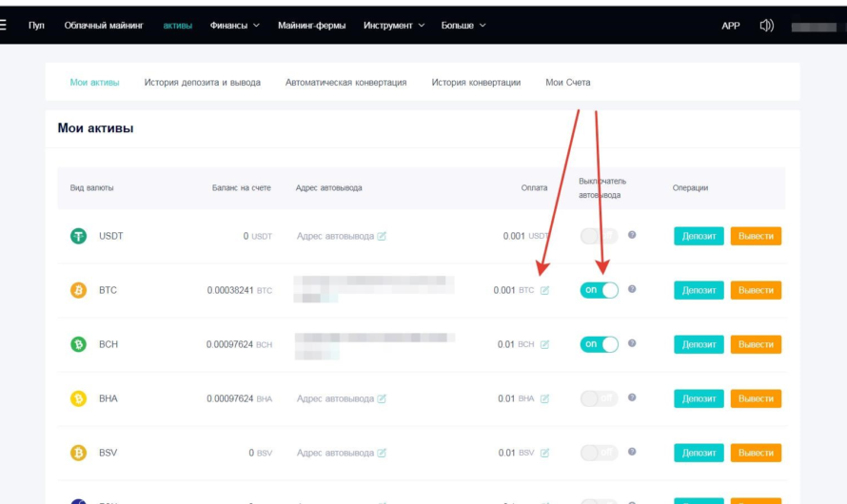Open help icon in BCH row
This screenshot has height=504, width=847.
(632, 343)
